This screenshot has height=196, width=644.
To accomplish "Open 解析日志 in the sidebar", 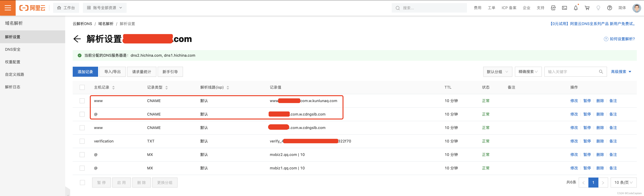I will click(x=32, y=87).
